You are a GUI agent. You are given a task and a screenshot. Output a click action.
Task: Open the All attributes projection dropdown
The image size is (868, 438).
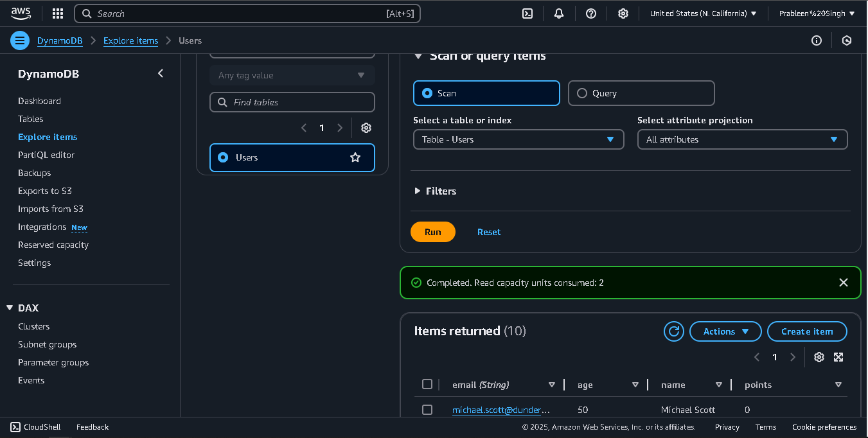[x=743, y=139]
